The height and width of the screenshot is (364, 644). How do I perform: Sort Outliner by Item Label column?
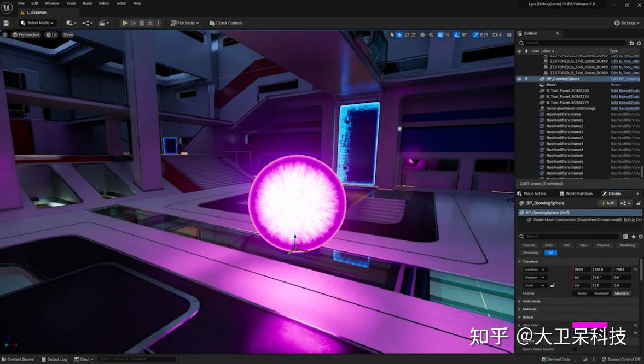tap(542, 51)
